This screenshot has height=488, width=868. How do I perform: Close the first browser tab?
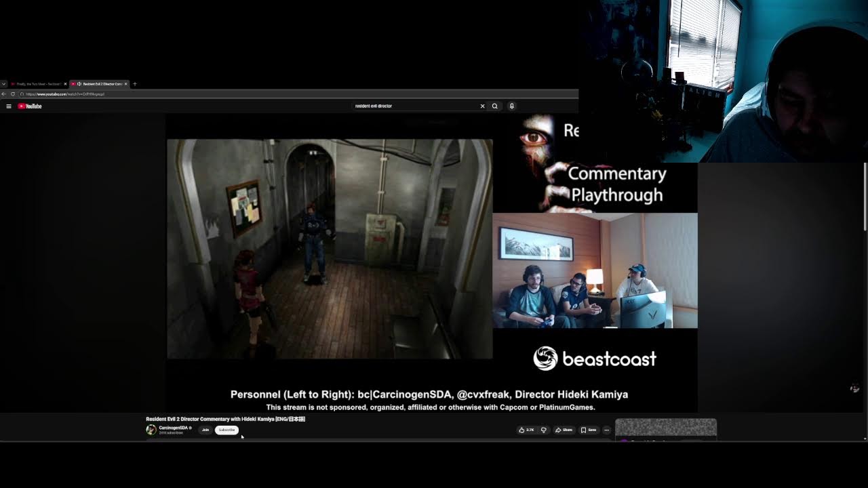click(x=65, y=84)
